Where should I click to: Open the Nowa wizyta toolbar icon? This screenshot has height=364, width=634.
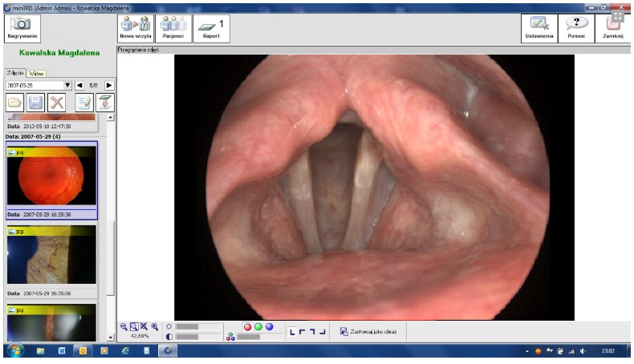(x=136, y=28)
